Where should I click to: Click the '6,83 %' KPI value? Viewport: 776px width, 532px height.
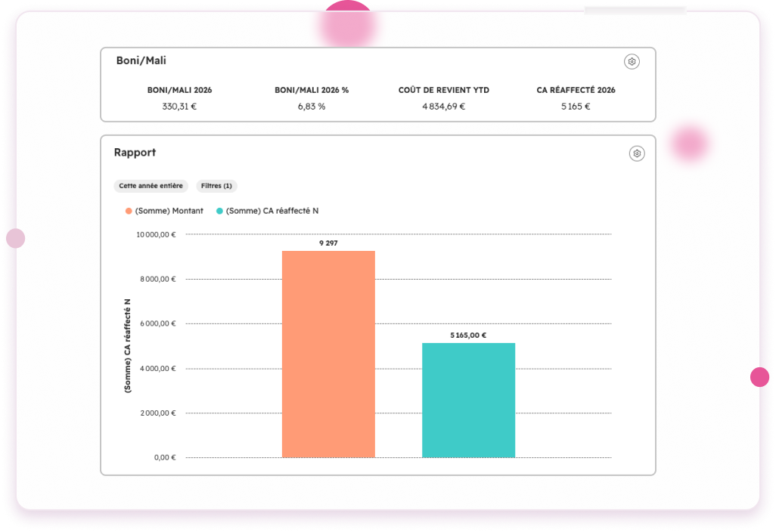coord(312,107)
